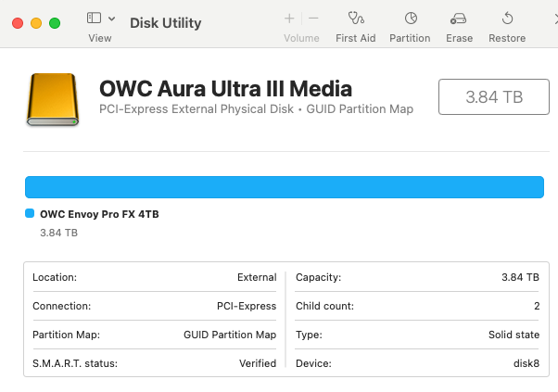Toggle the sidebar View icon
The image size is (558, 392).
click(x=94, y=18)
